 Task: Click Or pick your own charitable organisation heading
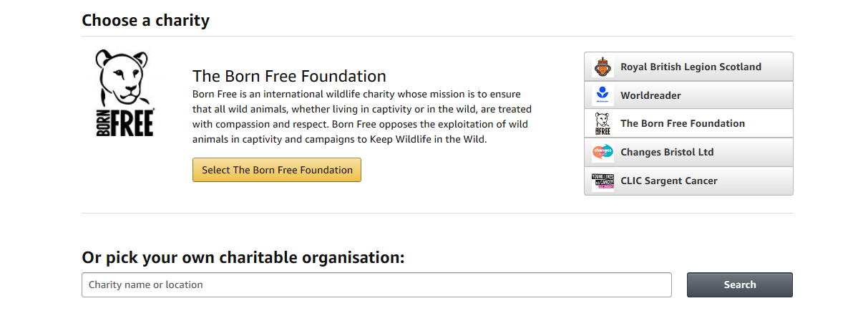pyautogui.click(x=243, y=257)
